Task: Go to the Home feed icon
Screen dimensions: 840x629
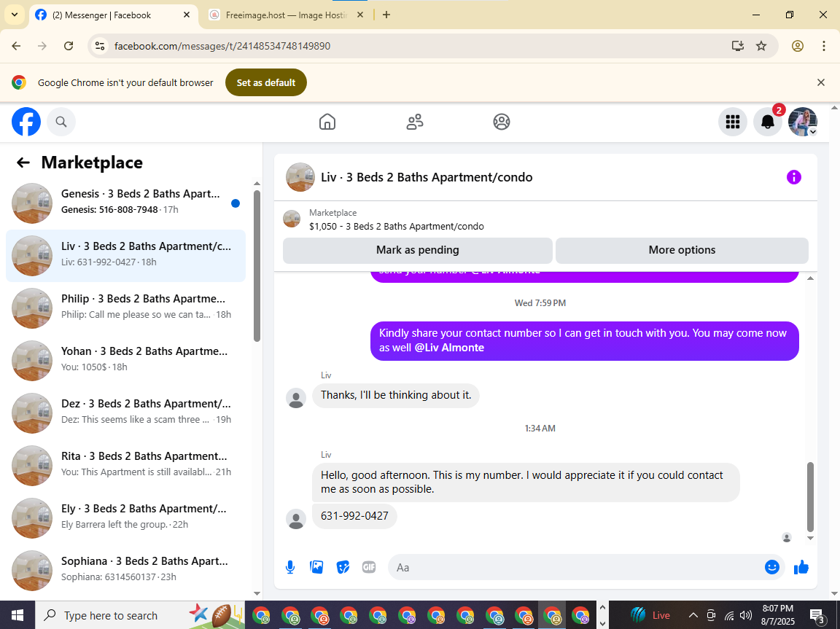Action: tap(327, 122)
